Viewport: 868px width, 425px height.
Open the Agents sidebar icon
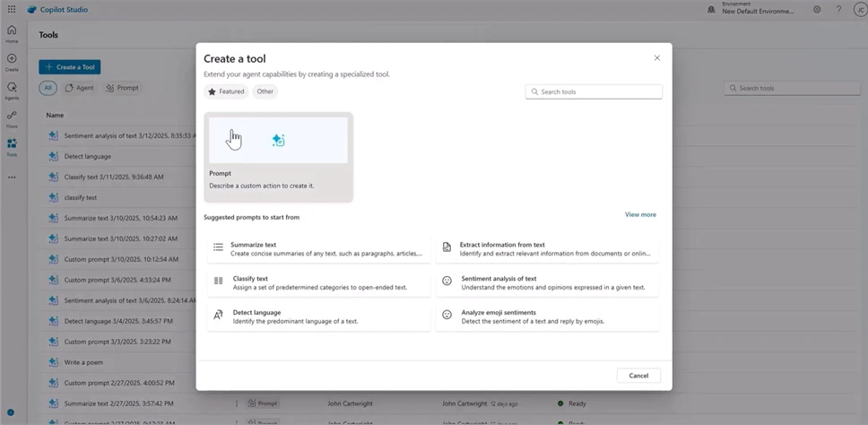coord(12,91)
